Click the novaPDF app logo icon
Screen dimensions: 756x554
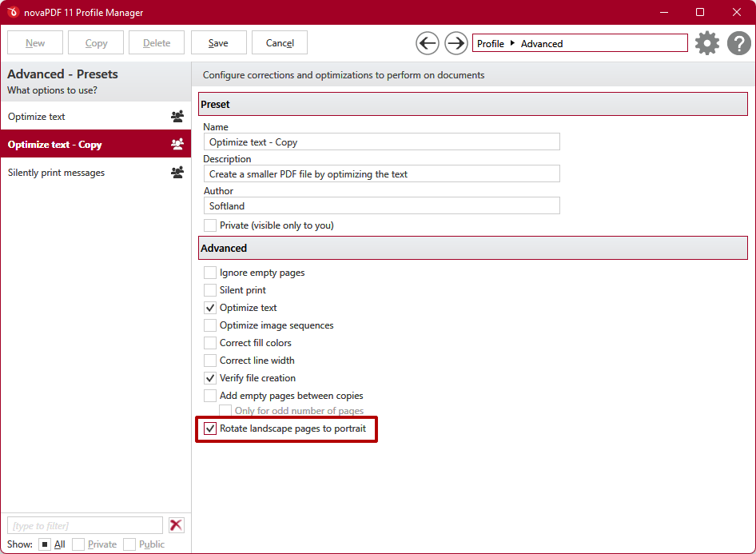13,12
